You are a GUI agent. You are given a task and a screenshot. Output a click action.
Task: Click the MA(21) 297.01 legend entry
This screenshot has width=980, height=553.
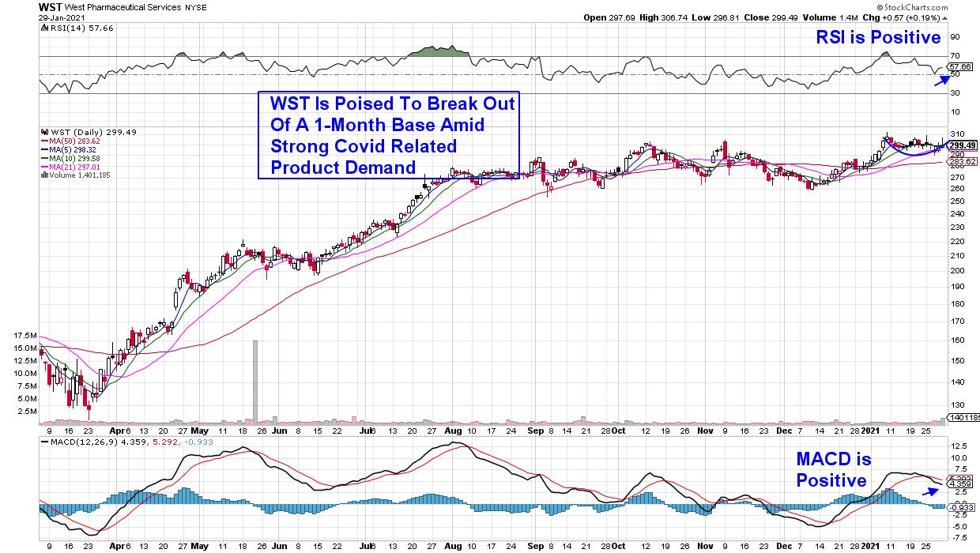coord(76,167)
